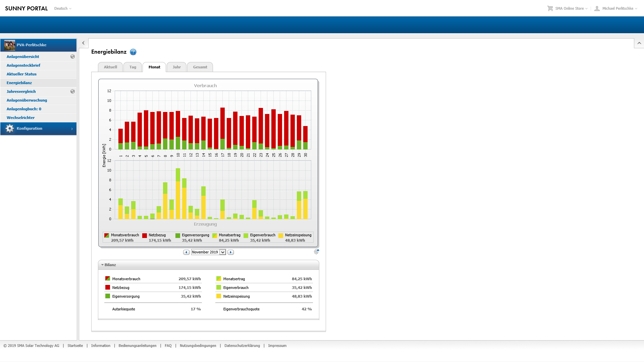Switch to the Tag tab

point(133,67)
